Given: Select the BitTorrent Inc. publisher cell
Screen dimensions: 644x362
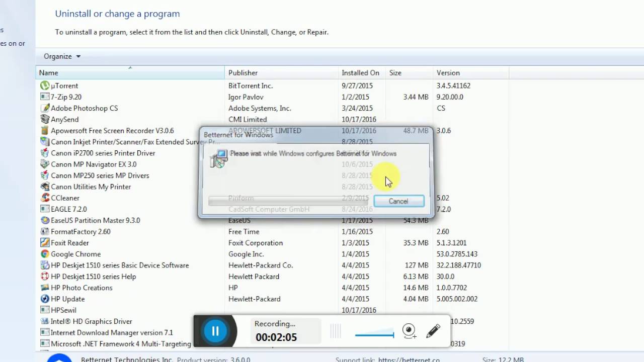Looking at the screenshot, I should [251, 86].
